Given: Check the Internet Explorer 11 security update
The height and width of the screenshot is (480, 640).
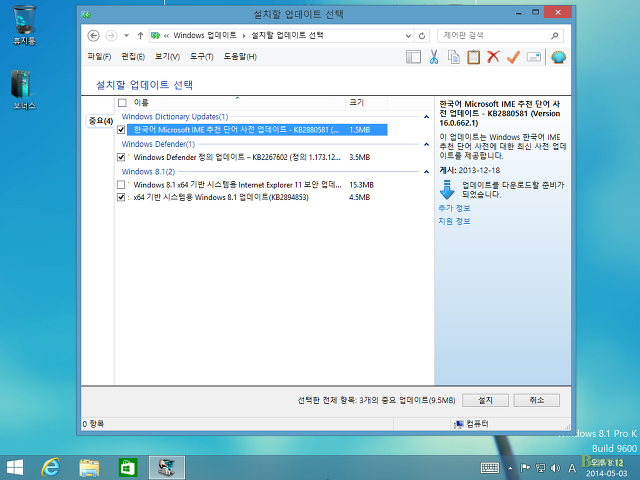Looking at the screenshot, I should pyautogui.click(x=121, y=185).
